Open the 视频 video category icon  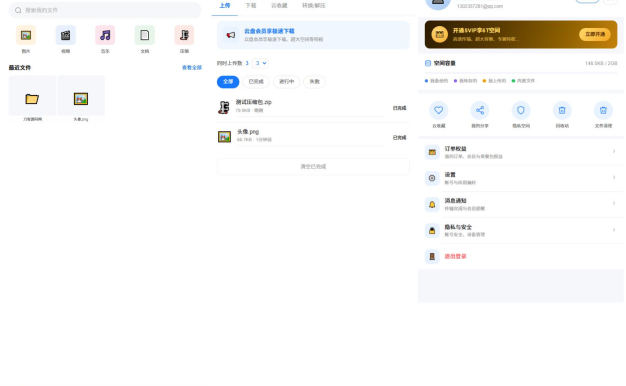65,35
